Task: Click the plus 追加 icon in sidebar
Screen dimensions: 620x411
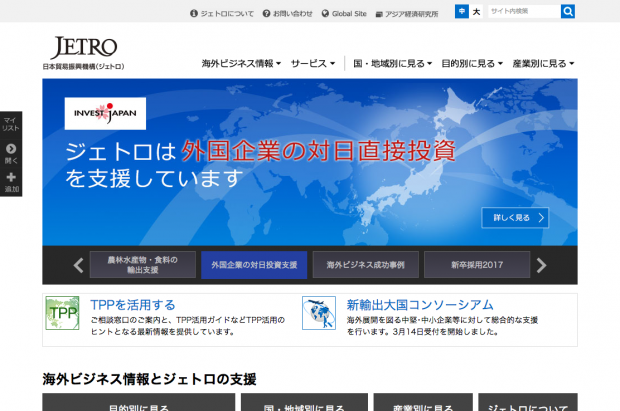Action: (11, 177)
